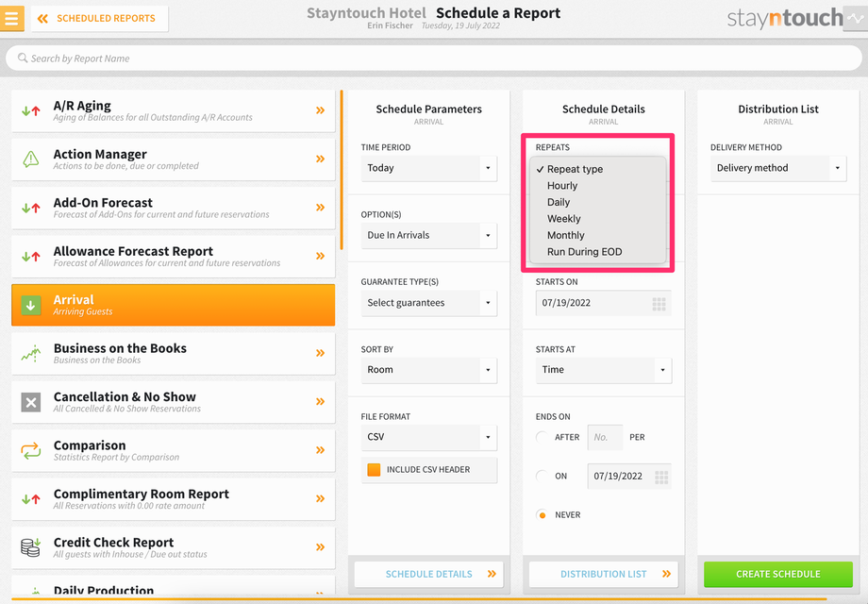Toggle the Include CSV Header checkbox
868x604 pixels.
click(375, 470)
